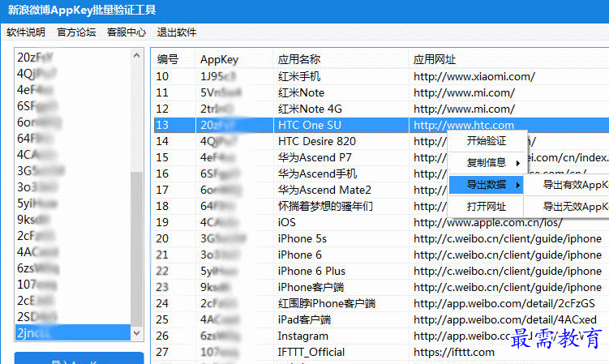Select the Instagram row
Screen dimensions: 609x364
[381, 336]
